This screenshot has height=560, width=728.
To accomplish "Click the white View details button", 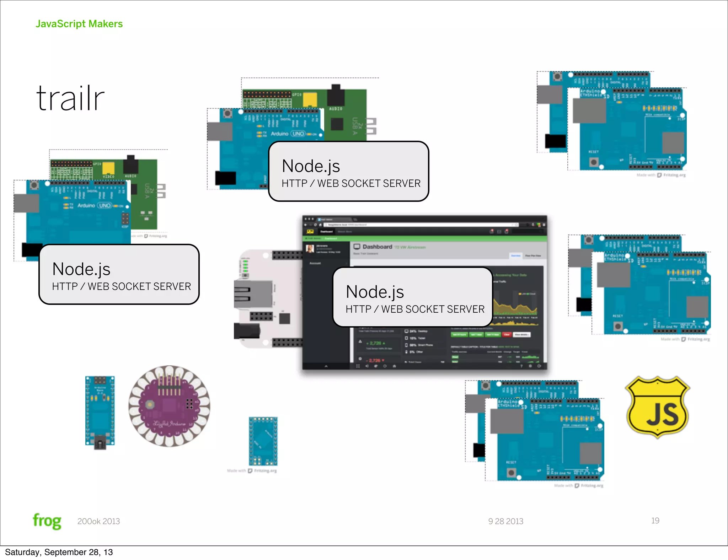I will tap(521, 335).
